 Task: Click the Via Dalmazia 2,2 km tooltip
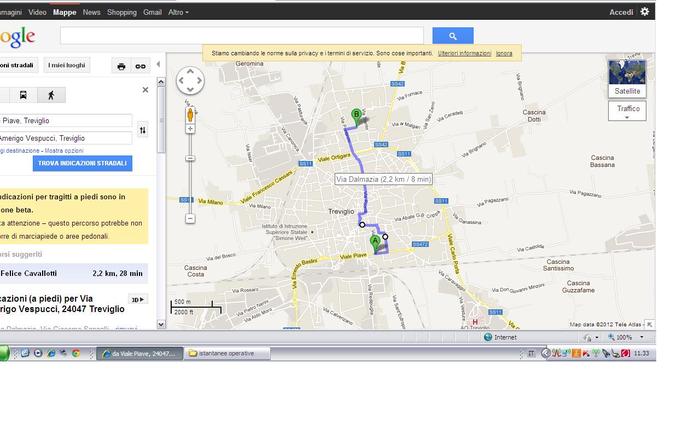coord(383,179)
